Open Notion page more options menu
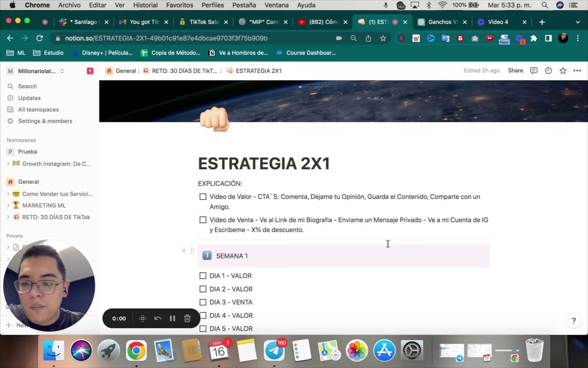This screenshot has width=588, height=368. coord(577,71)
